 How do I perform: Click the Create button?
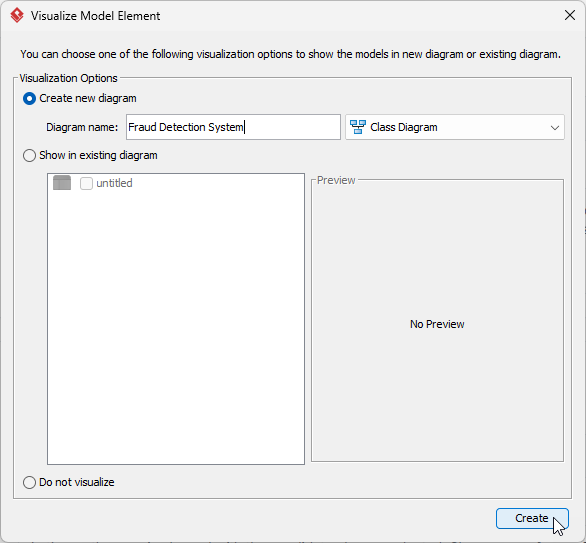(532, 518)
